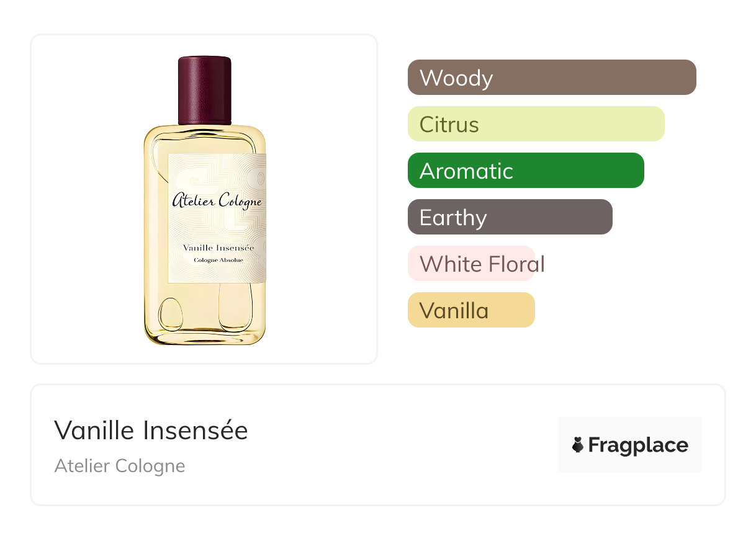Select the Citrus accord bar

(536, 124)
